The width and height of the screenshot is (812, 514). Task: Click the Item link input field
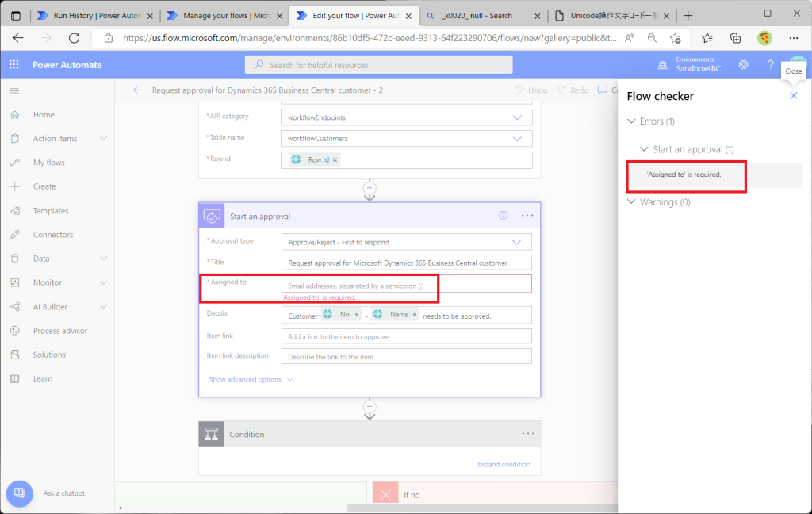pyautogui.click(x=407, y=336)
